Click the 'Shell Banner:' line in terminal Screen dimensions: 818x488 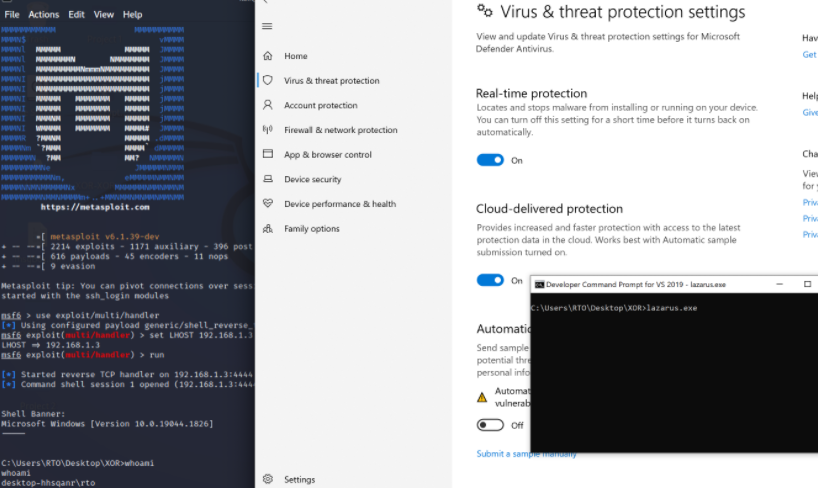[x=33, y=414]
